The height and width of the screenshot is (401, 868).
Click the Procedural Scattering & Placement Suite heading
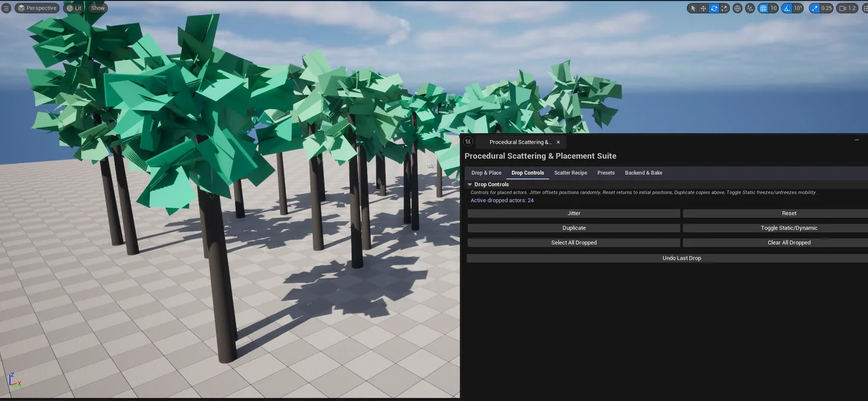[x=540, y=156]
